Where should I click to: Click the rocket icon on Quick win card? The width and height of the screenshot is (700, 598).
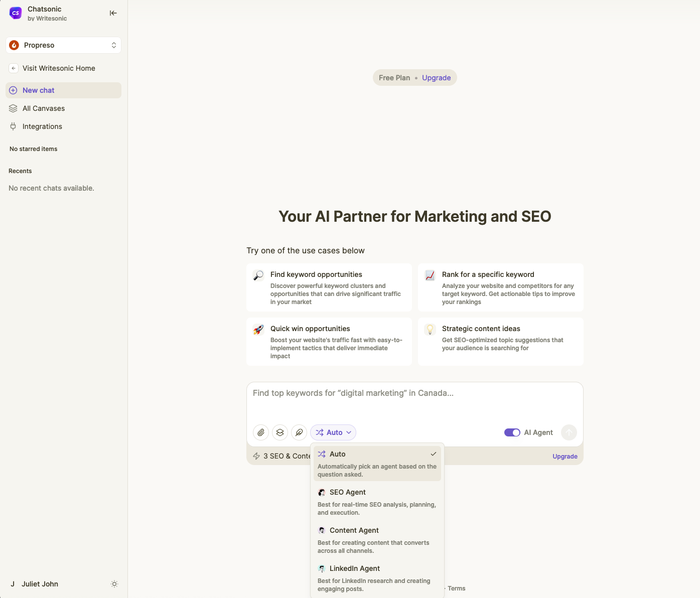pos(258,330)
